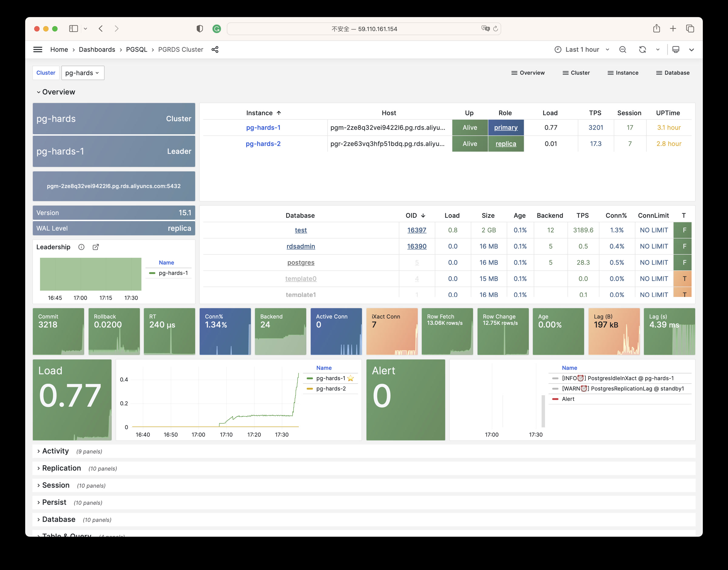The width and height of the screenshot is (728, 570).
Task: Toggle the pg-hards-2 series in Load legend
Action: coord(331,388)
